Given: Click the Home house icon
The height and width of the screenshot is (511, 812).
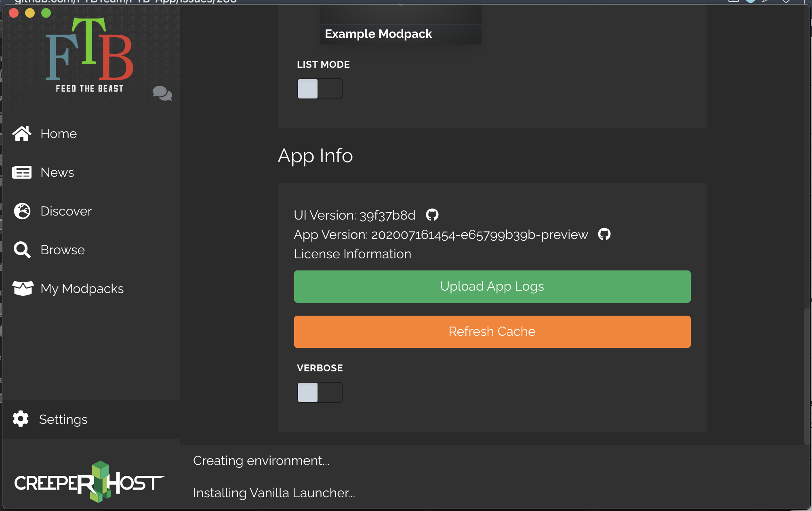Looking at the screenshot, I should click(22, 134).
